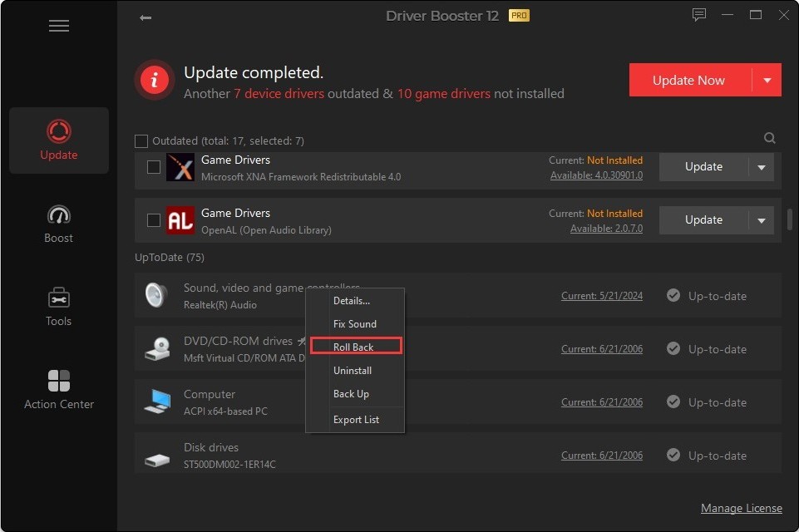Click the OpenAL AL icon

[180, 220]
